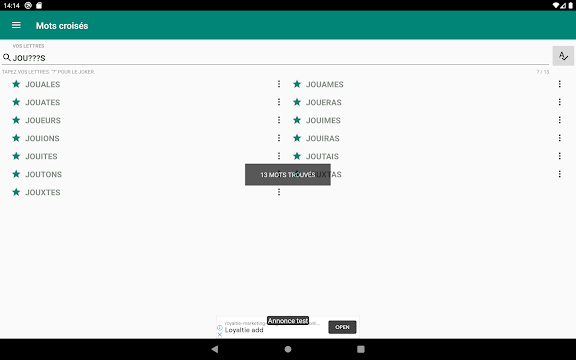Viewport: 576px width, 360px height.
Task: Select the word JOUIMES
Action: tap(323, 120)
